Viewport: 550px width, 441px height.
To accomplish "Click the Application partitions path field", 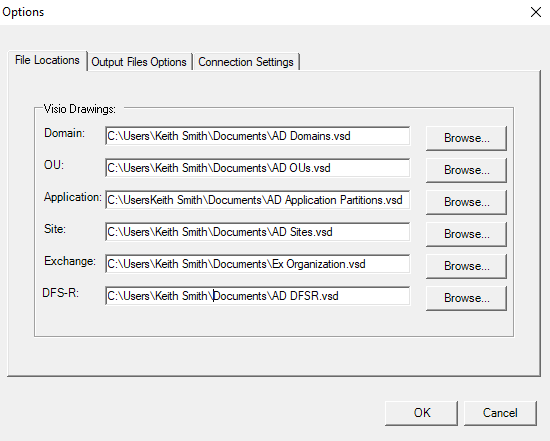I will pyautogui.click(x=257, y=200).
